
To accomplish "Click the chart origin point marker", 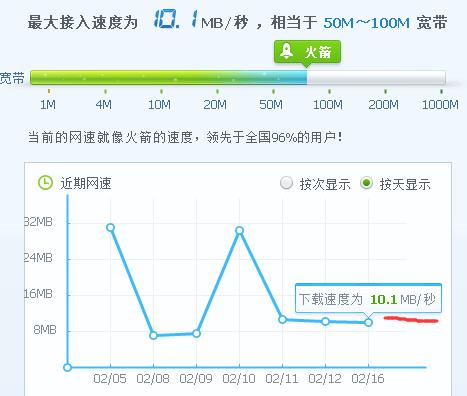I will 67,368.
